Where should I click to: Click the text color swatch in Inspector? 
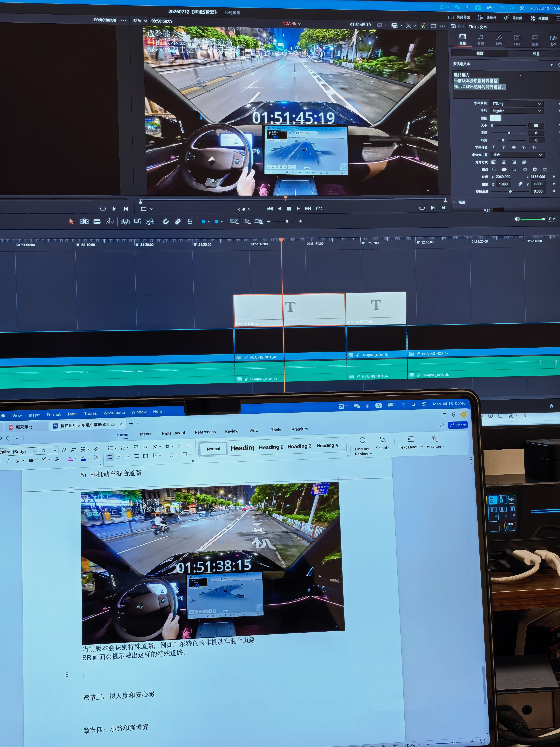495,118
